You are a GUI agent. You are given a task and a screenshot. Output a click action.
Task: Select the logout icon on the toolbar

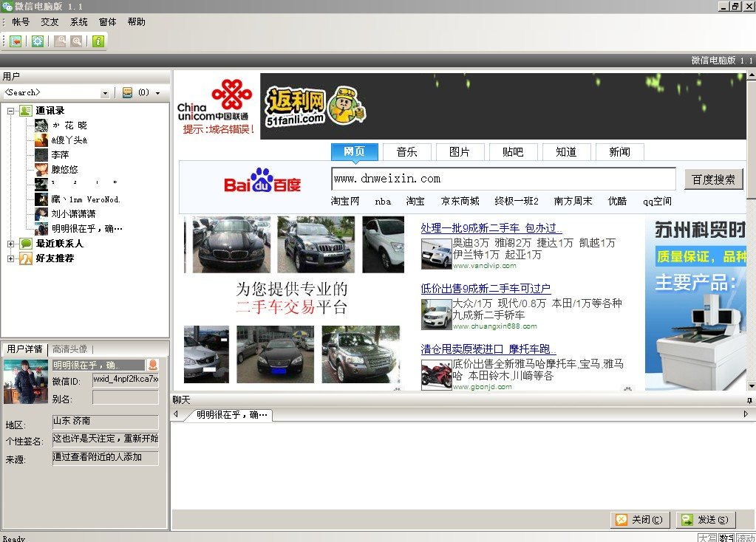15,41
